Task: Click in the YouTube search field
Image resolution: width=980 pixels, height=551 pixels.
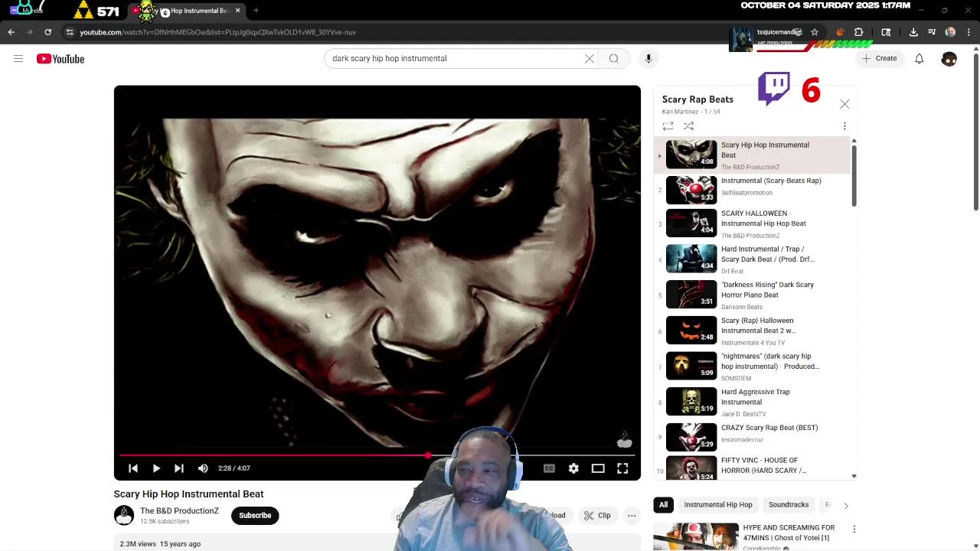Action: [x=456, y=58]
